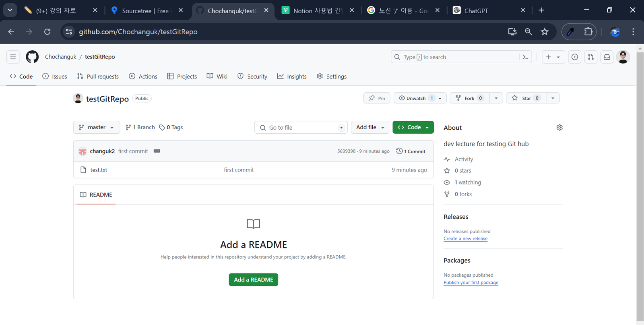Switch to the Issues tab
644x325 pixels.
click(x=55, y=77)
